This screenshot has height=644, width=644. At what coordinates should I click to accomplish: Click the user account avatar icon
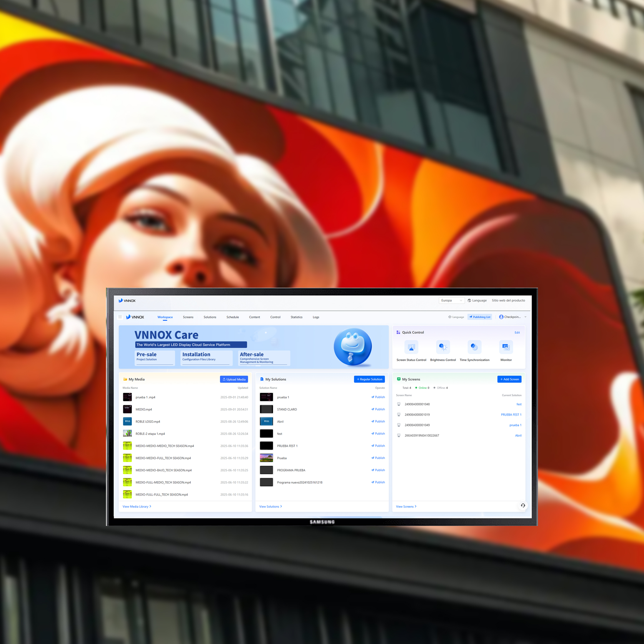tap(501, 317)
